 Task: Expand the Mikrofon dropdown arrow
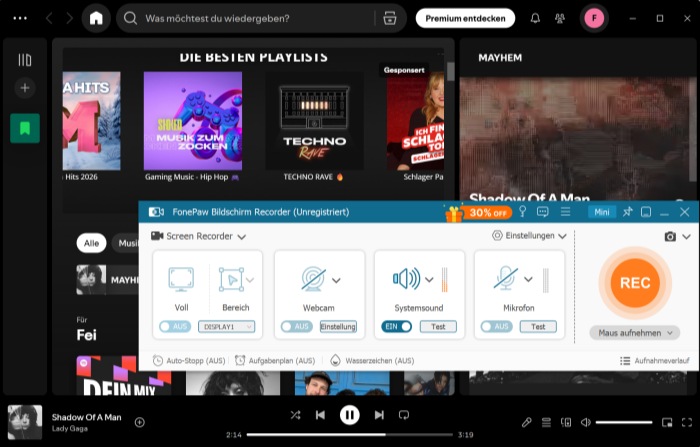click(x=528, y=280)
